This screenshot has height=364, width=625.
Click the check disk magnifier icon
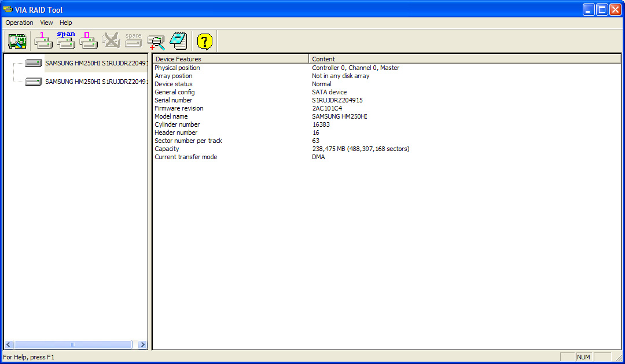[156, 41]
